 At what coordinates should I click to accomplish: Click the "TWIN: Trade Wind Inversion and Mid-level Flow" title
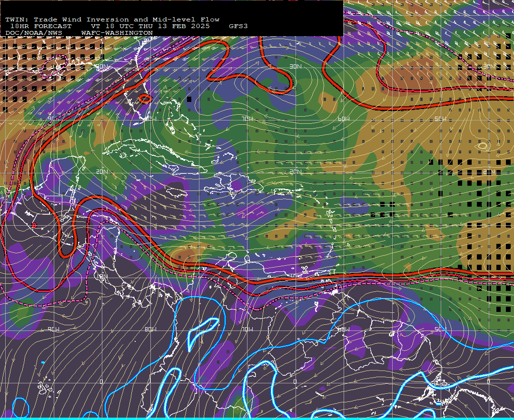112,20
